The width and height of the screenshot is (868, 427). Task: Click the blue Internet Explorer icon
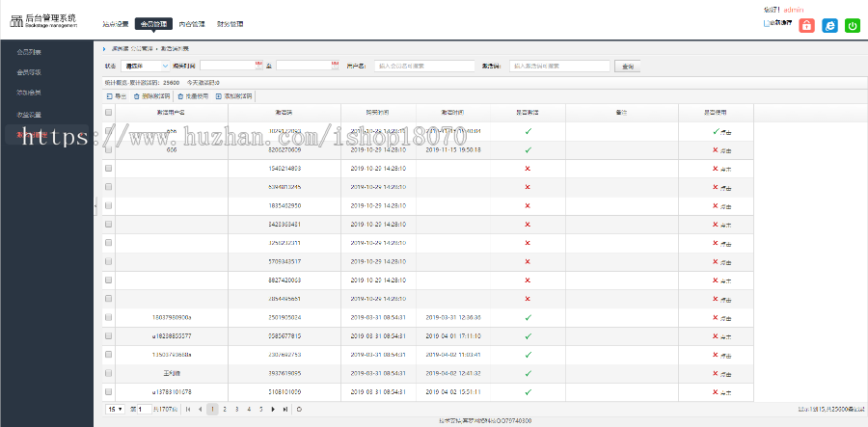[x=829, y=25]
